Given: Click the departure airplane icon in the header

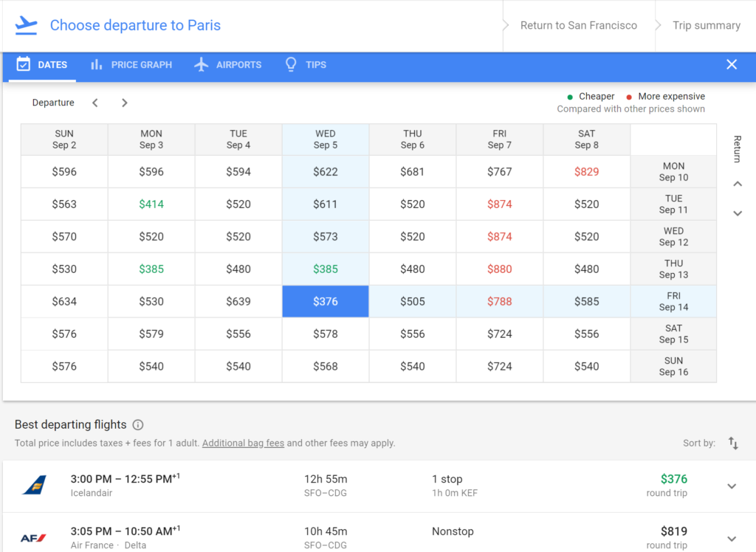Looking at the screenshot, I should click(x=27, y=24).
